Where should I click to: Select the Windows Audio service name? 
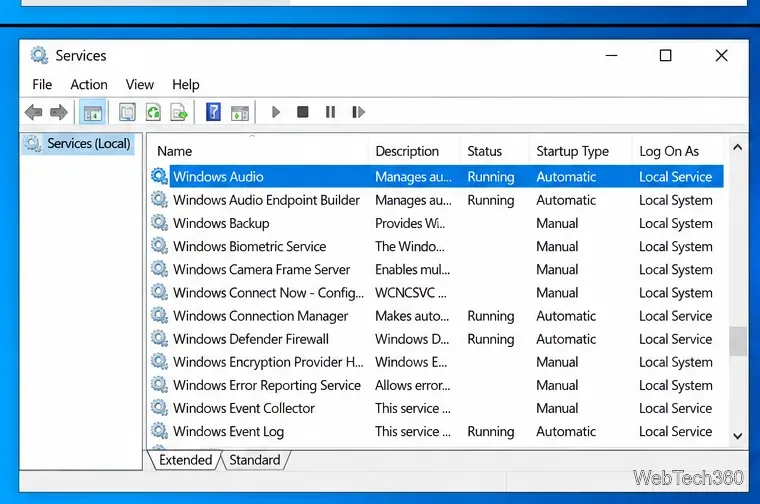(219, 177)
